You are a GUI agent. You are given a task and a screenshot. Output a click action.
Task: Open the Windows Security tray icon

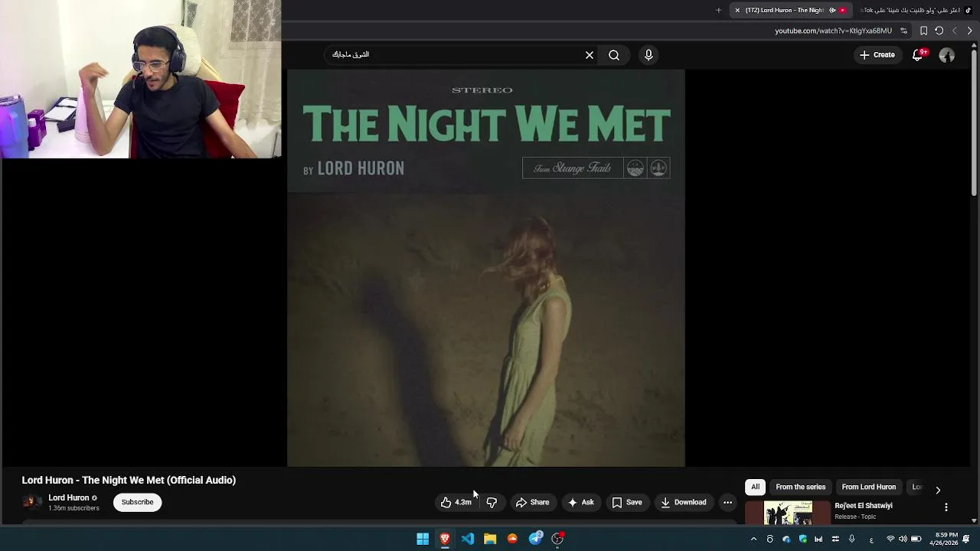802,539
